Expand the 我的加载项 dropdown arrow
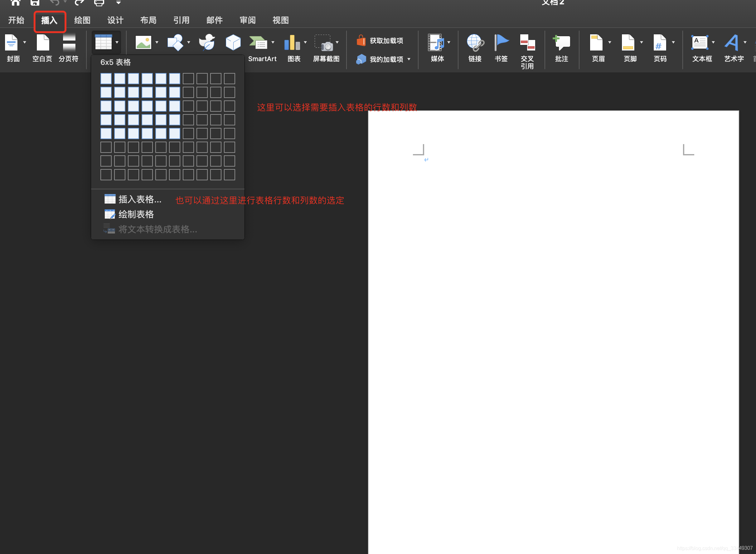 pyautogui.click(x=409, y=59)
